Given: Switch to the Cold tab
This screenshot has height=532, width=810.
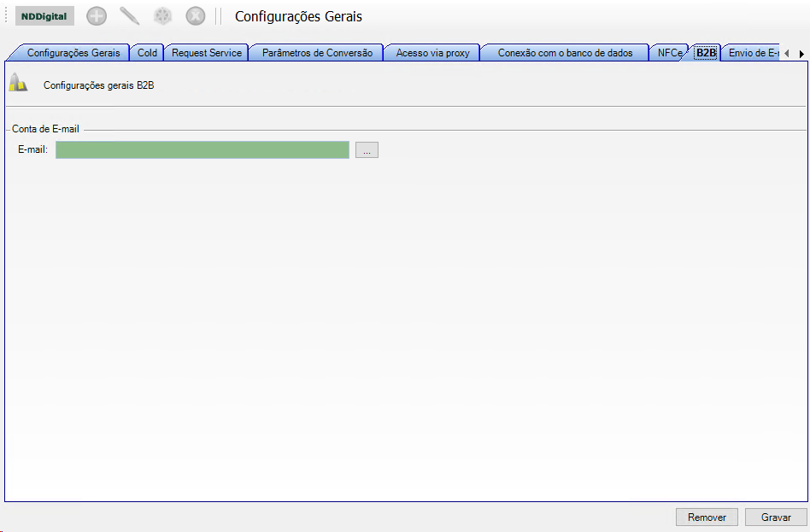Looking at the screenshot, I should (147, 53).
